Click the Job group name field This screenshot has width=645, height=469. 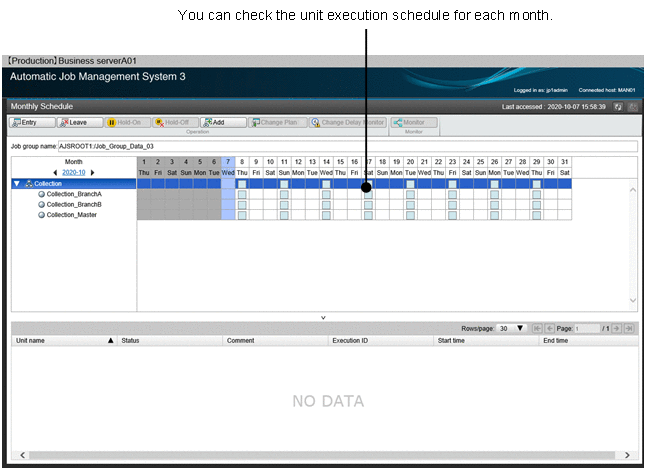tap(348, 146)
